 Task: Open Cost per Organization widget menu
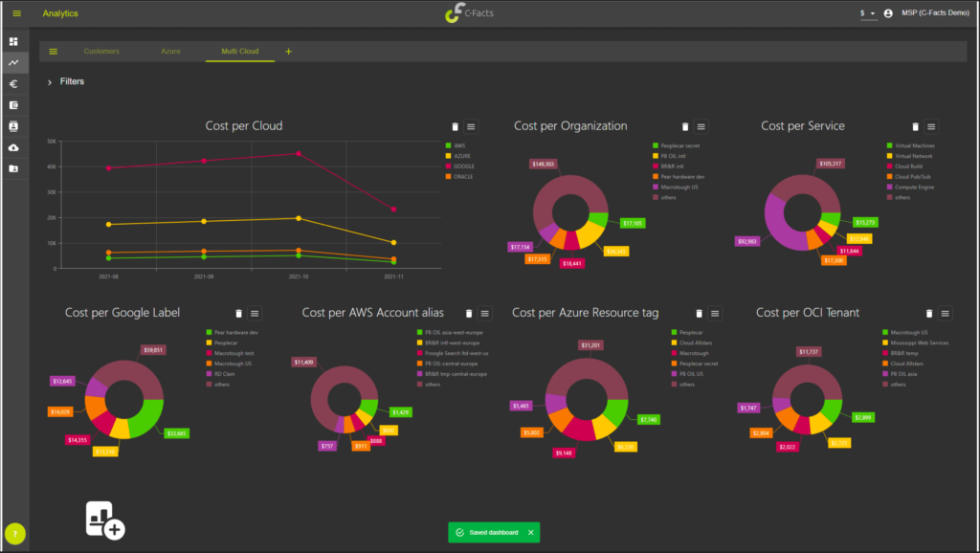702,127
